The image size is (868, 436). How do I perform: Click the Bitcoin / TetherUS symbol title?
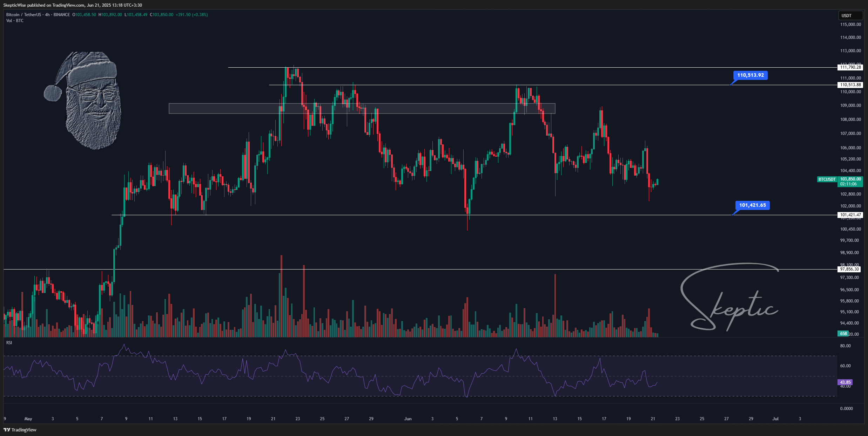23,15
